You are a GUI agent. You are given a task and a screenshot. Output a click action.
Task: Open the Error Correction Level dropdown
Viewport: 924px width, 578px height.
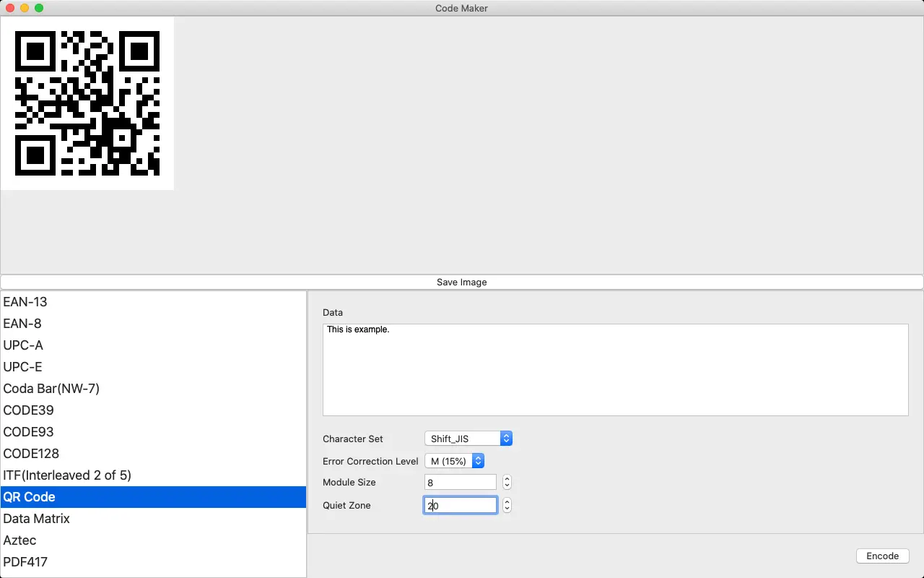click(x=455, y=460)
